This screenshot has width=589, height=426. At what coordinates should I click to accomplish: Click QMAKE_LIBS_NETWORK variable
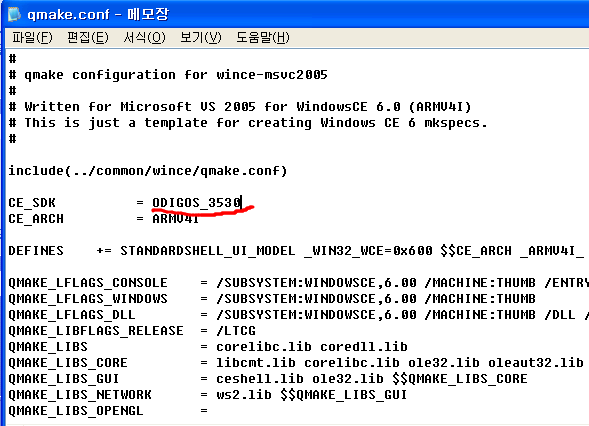click(80, 394)
